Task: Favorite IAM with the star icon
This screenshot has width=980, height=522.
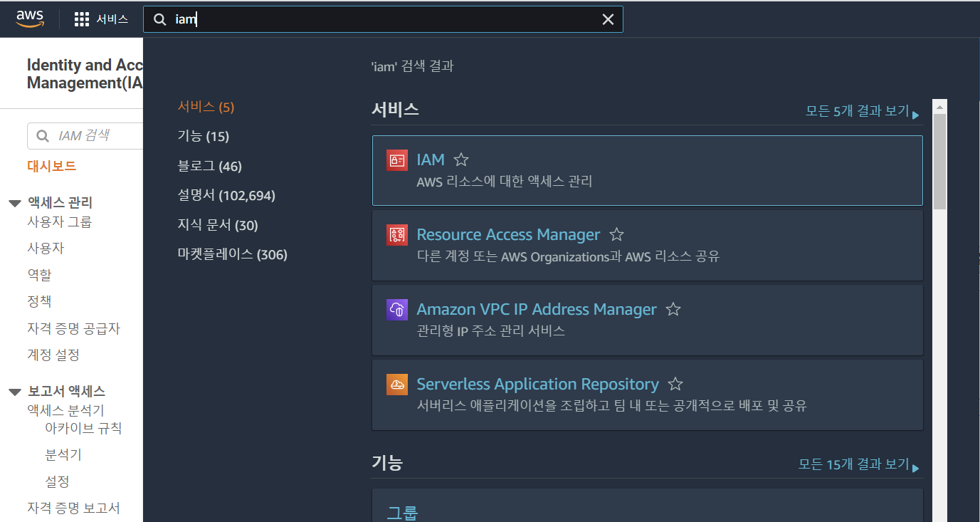Action: (x=461, y=160)
